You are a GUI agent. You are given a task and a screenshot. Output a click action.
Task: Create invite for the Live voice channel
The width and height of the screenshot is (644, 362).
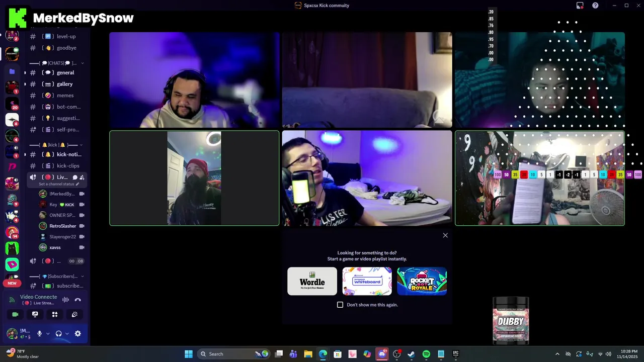pos(82,177)
